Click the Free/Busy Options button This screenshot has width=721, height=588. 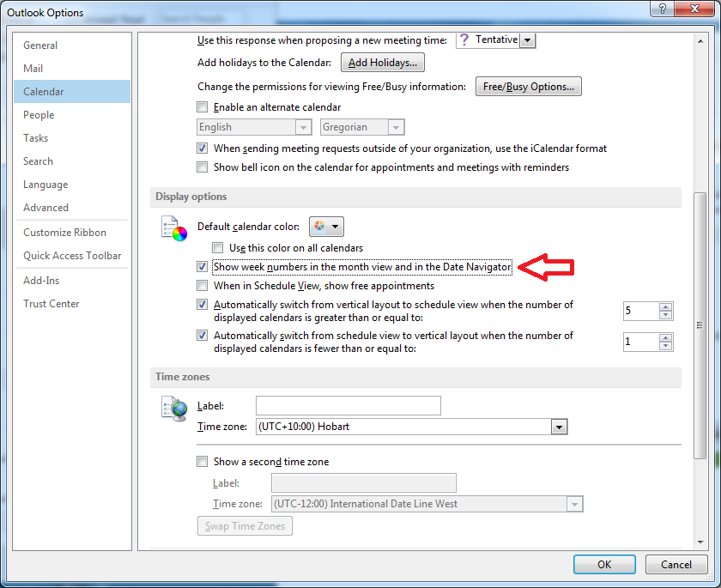coord(529,87)
